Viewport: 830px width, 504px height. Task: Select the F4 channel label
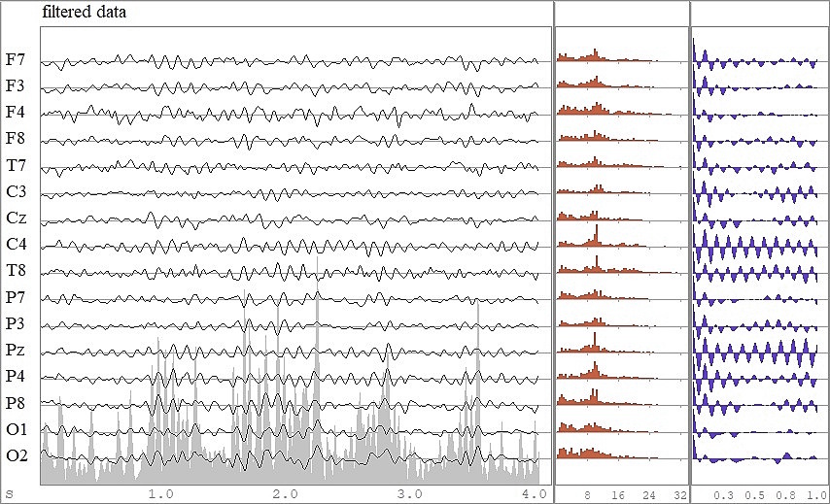(x=16, y=112)
